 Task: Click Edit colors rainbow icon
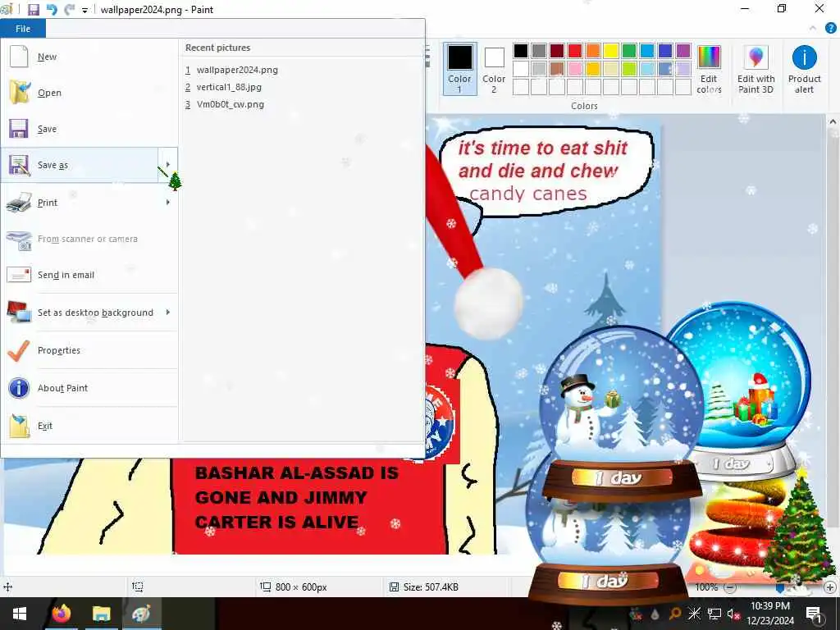[x=709, y=57]
